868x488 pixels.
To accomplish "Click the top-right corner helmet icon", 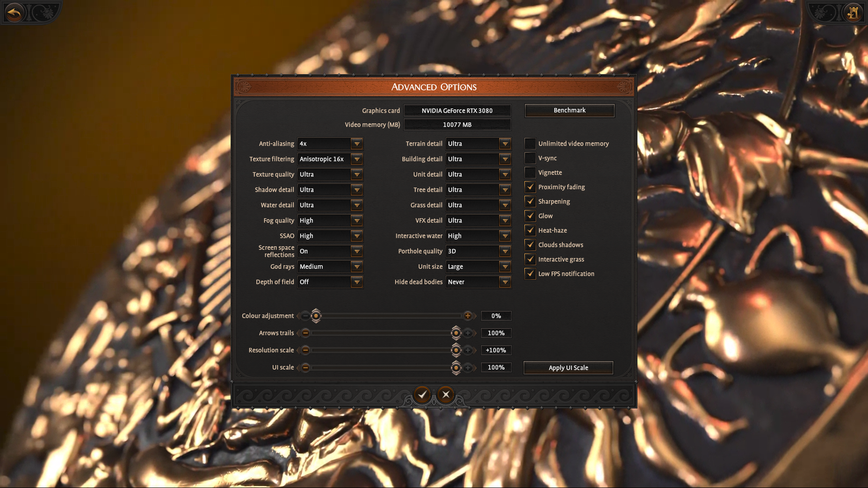I will pyautogui.click(x=853, y=13).
